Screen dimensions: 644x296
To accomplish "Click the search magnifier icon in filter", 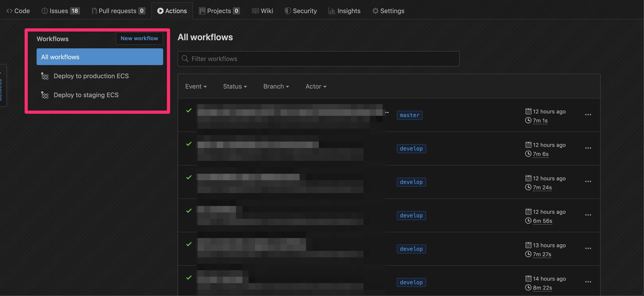I will 185,58.
